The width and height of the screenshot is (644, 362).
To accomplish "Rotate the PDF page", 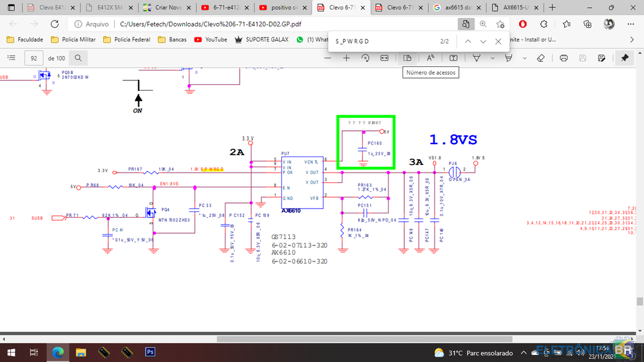I will coord(365,58).
